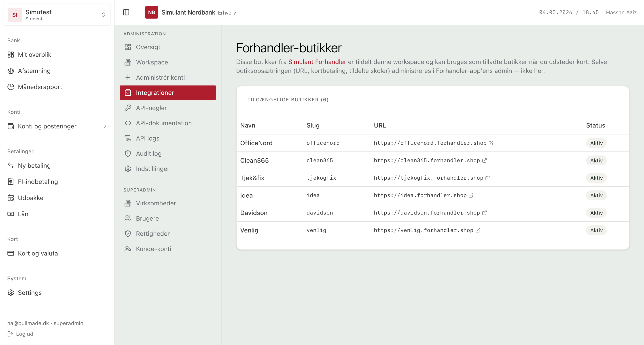The height and width of the screenshot is (345, 644).
Task: Click the API-nøgler key icon
Action: (x=128, y=108)
